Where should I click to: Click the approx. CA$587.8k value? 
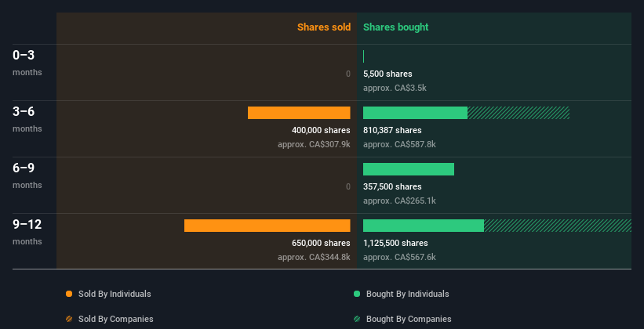[x=399, y=144]
